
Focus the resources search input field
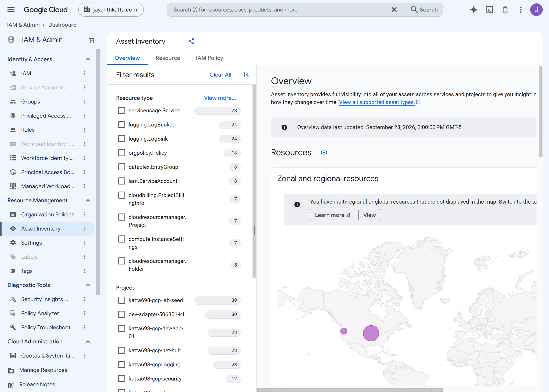280,10
